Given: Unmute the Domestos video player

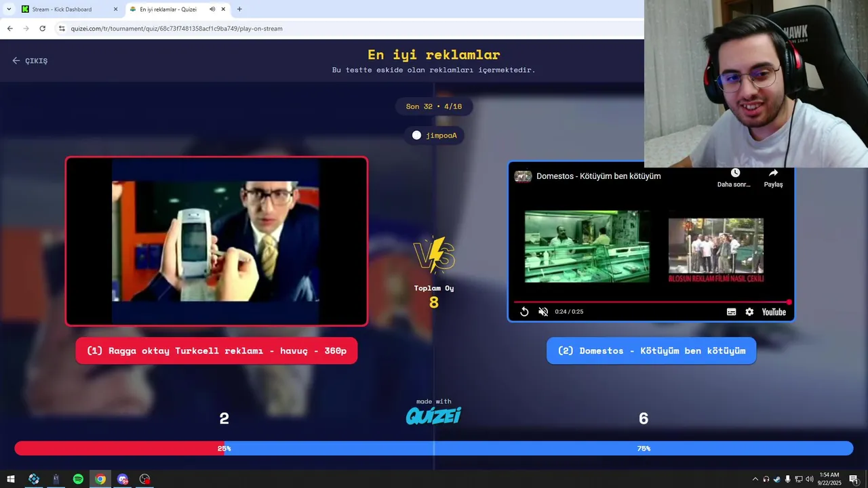Looking at the screenshot, I should 543,312.
